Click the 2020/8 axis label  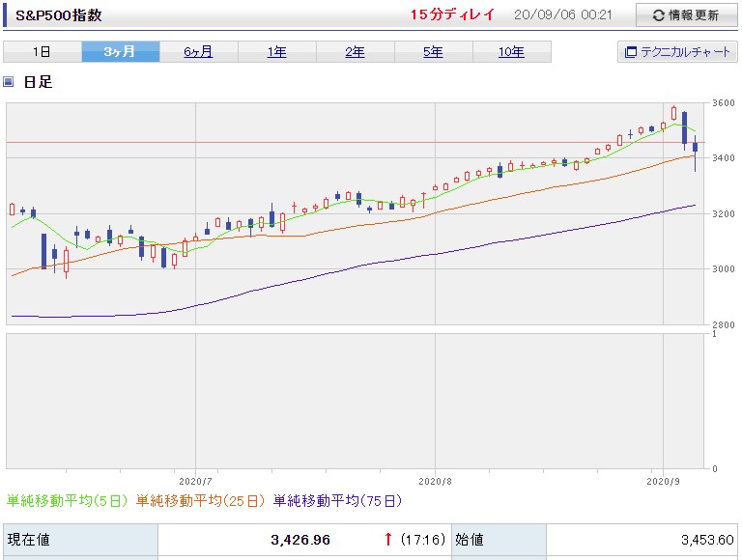436,482
